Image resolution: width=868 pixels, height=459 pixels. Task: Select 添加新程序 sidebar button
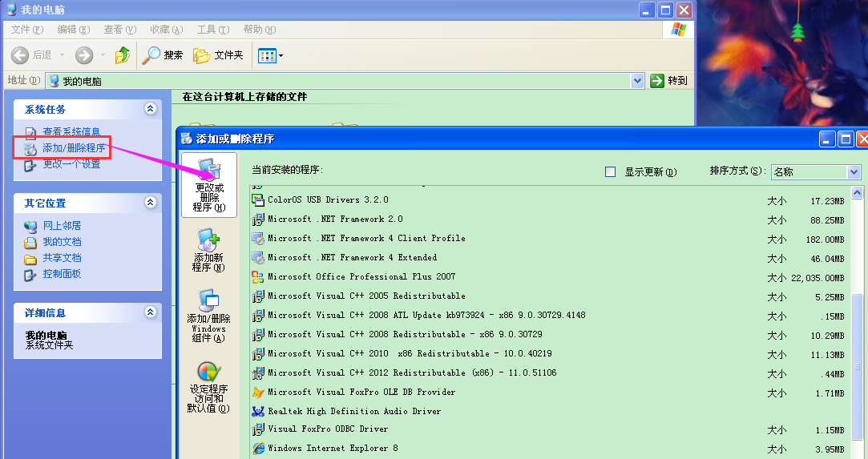tap(208, 251)
